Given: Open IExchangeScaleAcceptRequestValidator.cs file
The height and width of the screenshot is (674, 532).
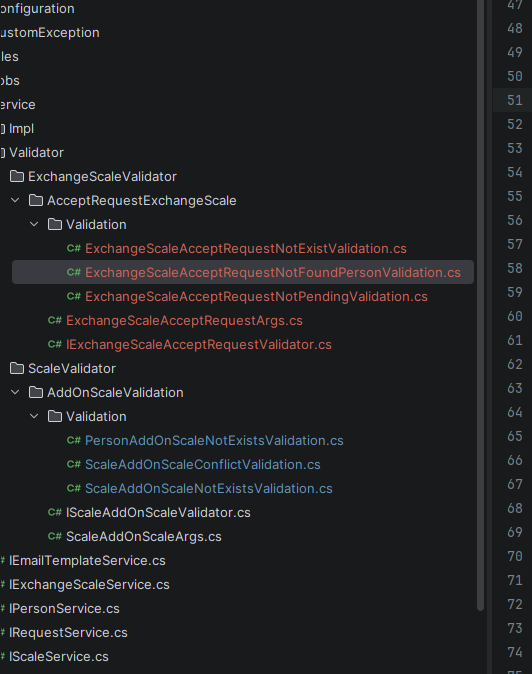Looking at the screenshot, I should [x=199, y=345].
